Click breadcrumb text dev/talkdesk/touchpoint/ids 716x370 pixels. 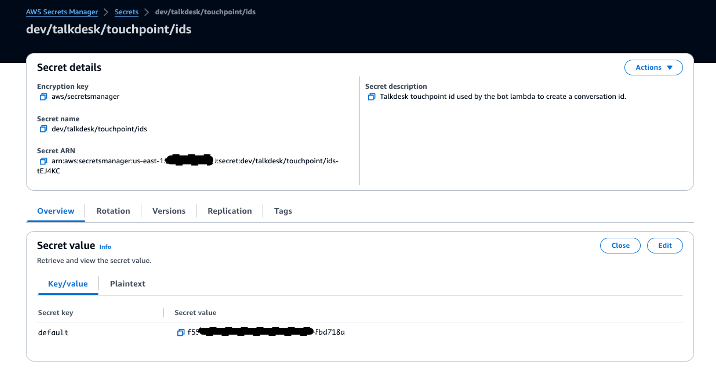(x=205, y=12)
